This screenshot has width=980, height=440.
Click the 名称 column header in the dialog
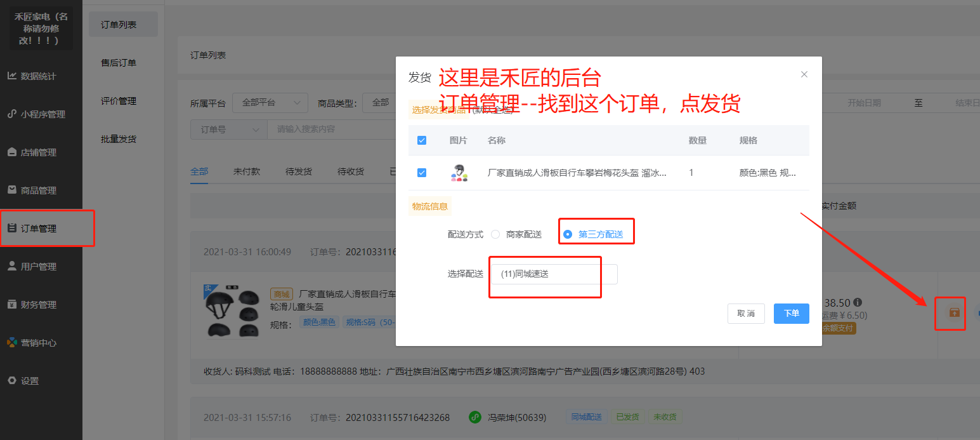496,140
